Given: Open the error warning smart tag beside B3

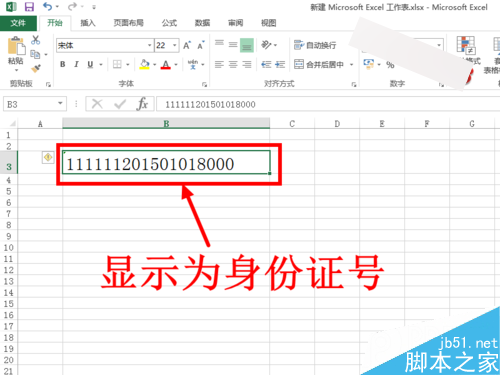Looking at the screenshot, I should (x=48, y=157).
